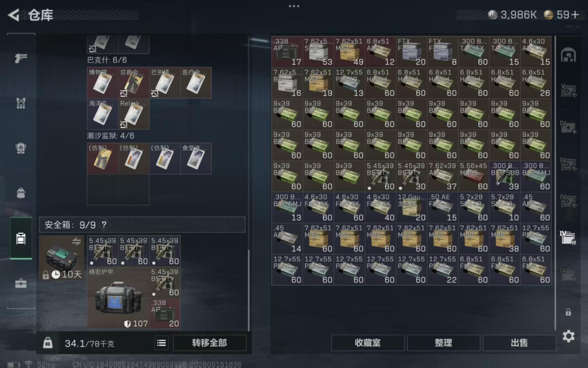Select the backpack category in the sidebar
This screenshot has height=368, width=588.
(x=21, y=193)
